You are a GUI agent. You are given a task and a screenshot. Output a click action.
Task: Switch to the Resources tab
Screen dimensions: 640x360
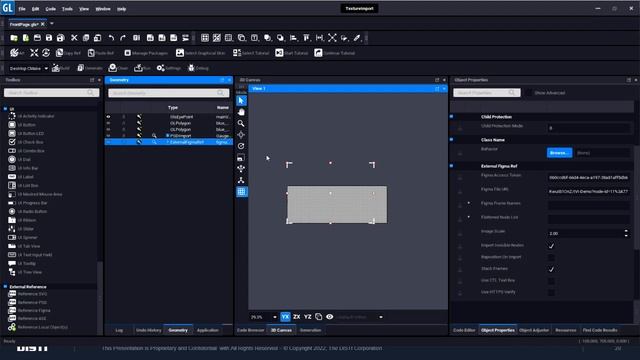pyautogui.click(x=566, y=330)
